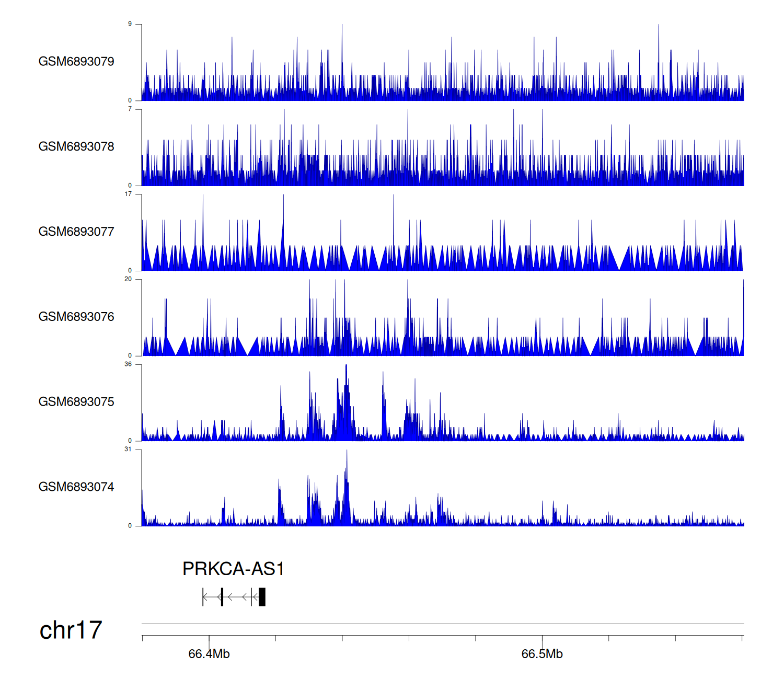Image resolution: width=784 pixels, height=690 pixels.
Task: Select the GSM6893076 track label
Action: (76, 317)
